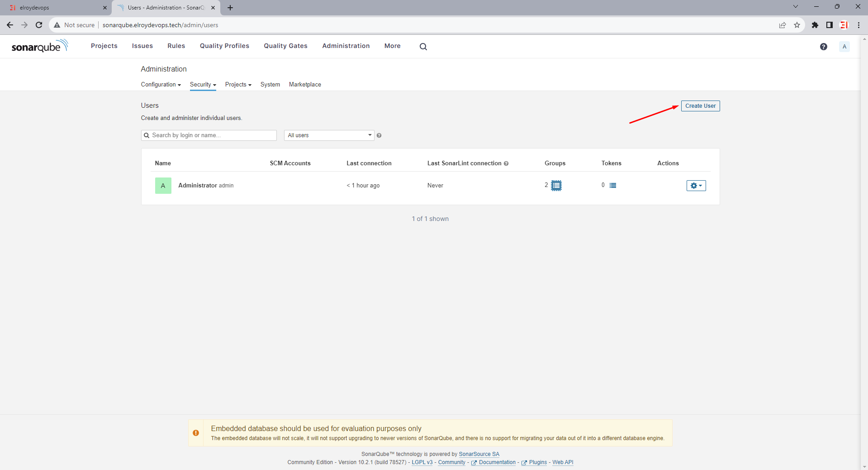Image resolution: width=868 pixels, height=470 pixels.
Task: Click the embedded database warning icon
Action: point(196,433)
